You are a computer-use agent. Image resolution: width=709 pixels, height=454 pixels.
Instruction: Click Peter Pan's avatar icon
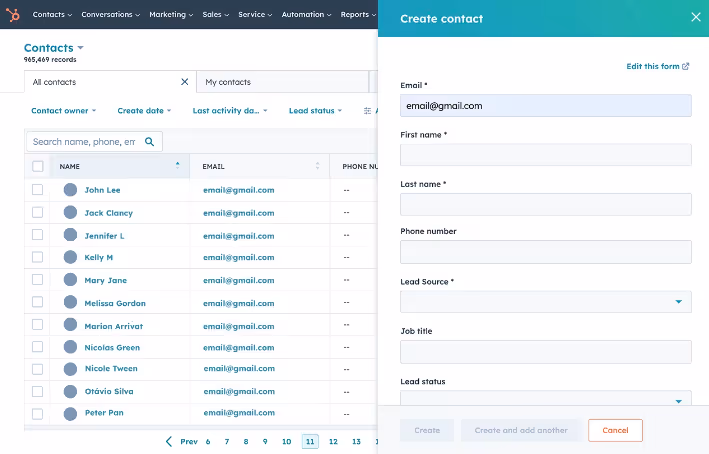click(x=70, y=414)
